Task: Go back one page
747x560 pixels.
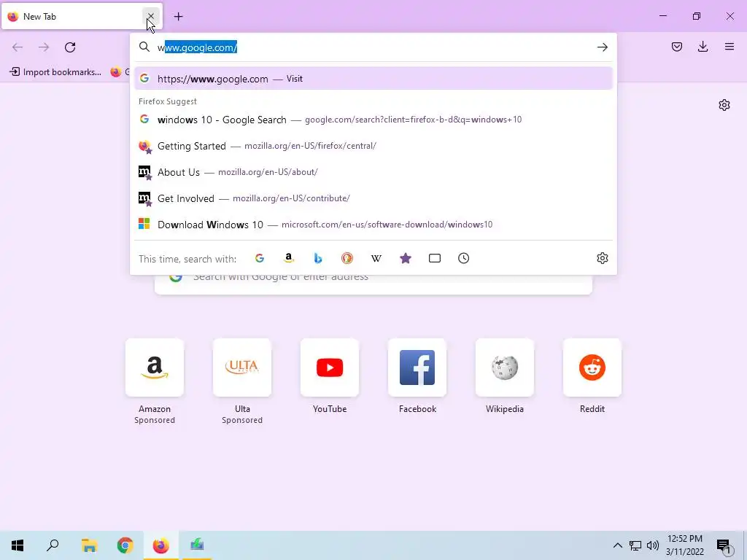Action: [18, 47]
